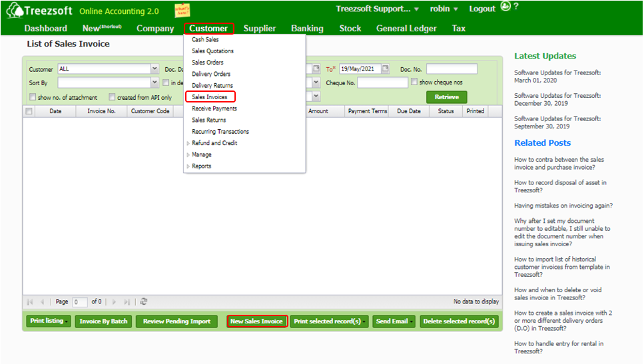Go to next page of the grid
The width and height of the screenshot is (644, 364).
click(x=114, y=302)
